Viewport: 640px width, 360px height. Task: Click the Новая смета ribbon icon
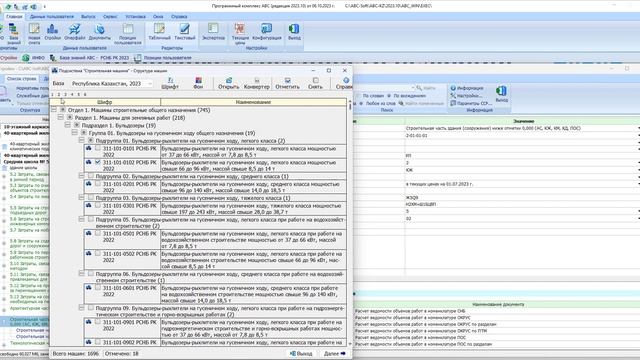tap(34, 34)
